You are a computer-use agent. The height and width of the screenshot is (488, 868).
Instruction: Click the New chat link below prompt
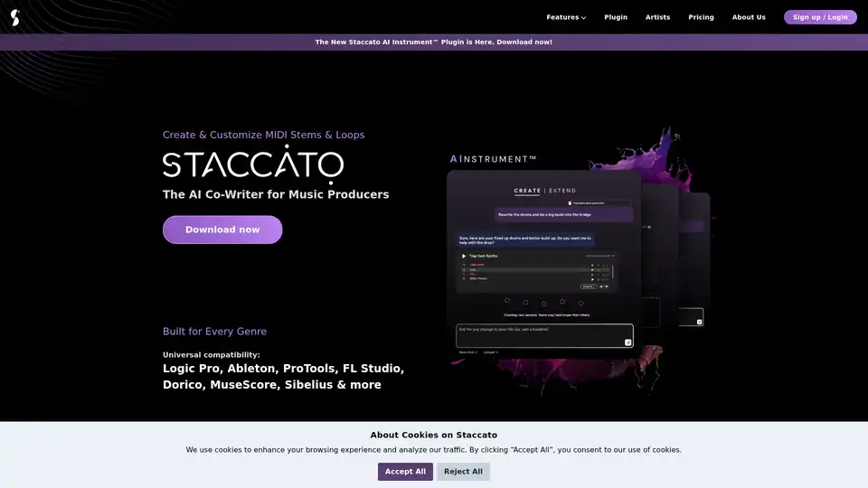click(467, 352)
